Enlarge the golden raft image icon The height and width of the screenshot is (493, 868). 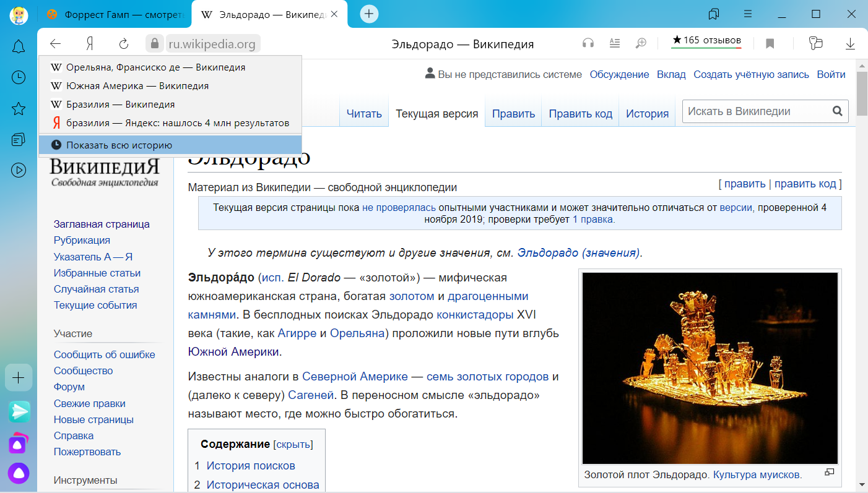[830, 473]
